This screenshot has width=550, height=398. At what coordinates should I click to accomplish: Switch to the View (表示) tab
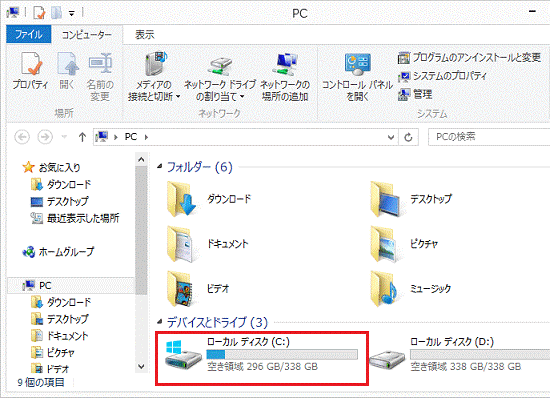pos(145,35)
